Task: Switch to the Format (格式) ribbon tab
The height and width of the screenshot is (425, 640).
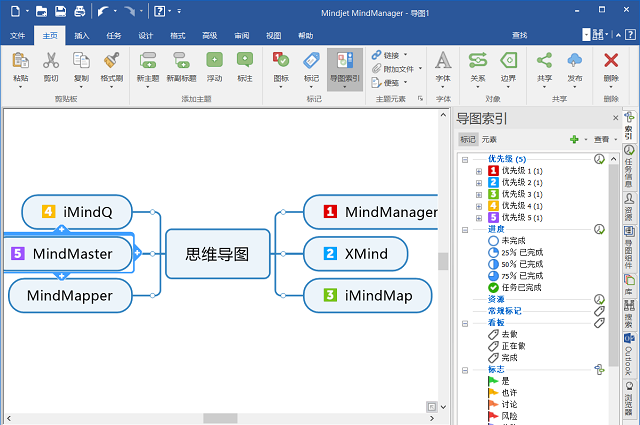Action: (178, 36)
